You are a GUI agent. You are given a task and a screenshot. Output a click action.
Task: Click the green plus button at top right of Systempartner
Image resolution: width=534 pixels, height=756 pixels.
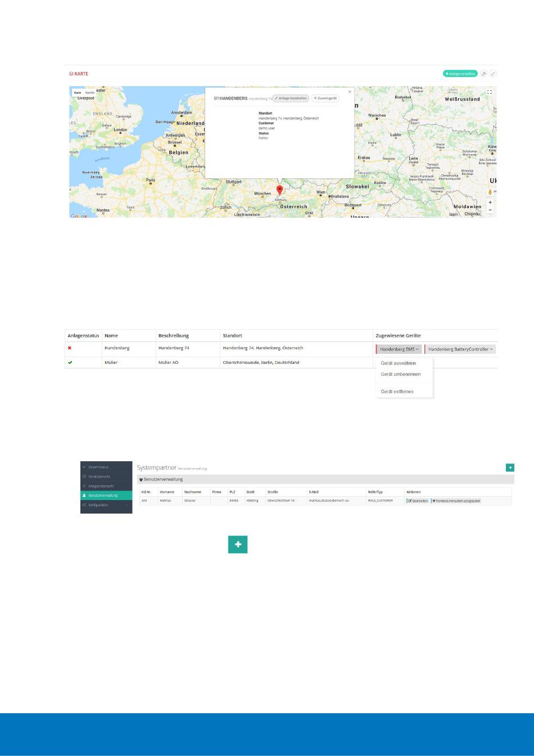pos(510,467)
